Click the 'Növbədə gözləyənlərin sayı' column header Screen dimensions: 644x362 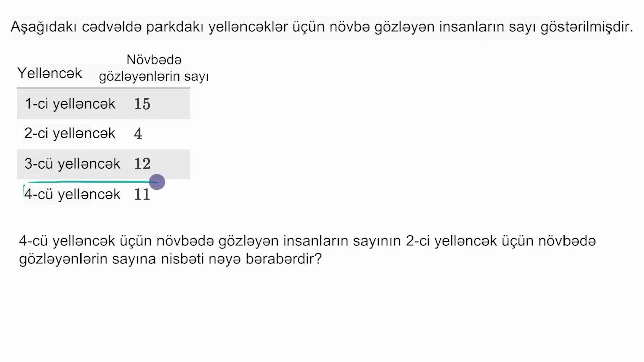pos(153,68)
